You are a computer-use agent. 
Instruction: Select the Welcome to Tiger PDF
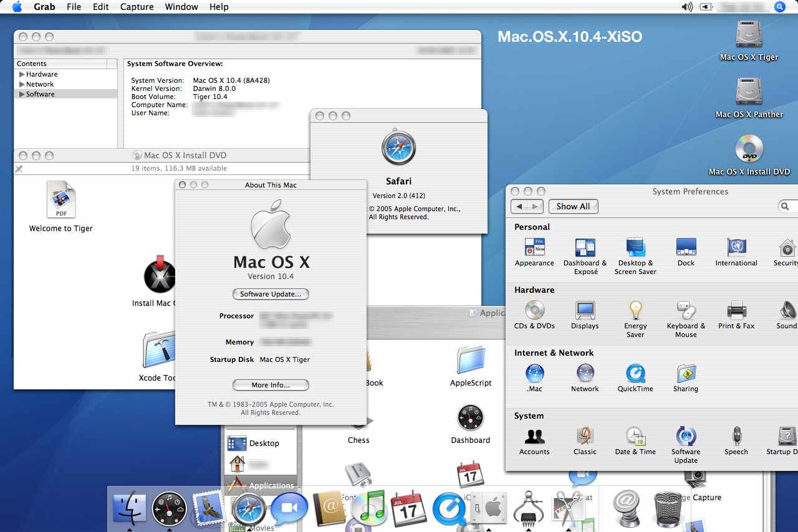(61, 207)
